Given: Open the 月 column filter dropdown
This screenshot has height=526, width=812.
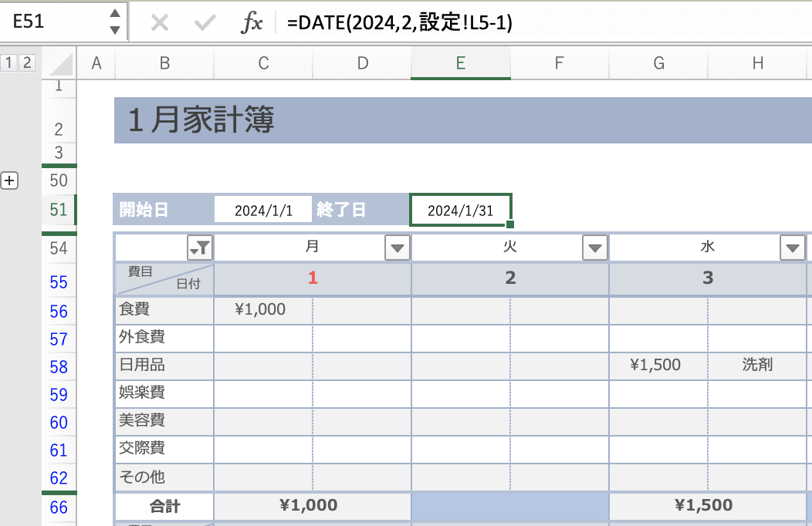Looking at the screenshot, I should (397, 248).
